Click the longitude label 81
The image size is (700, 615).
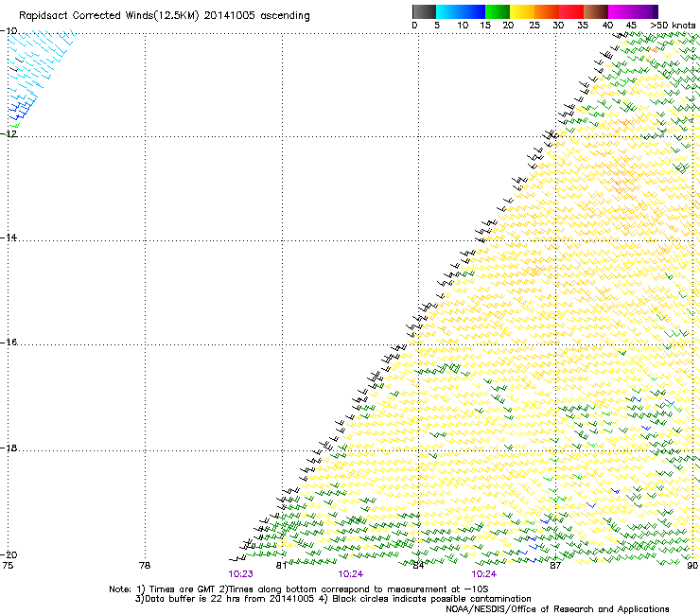(281, 566)
